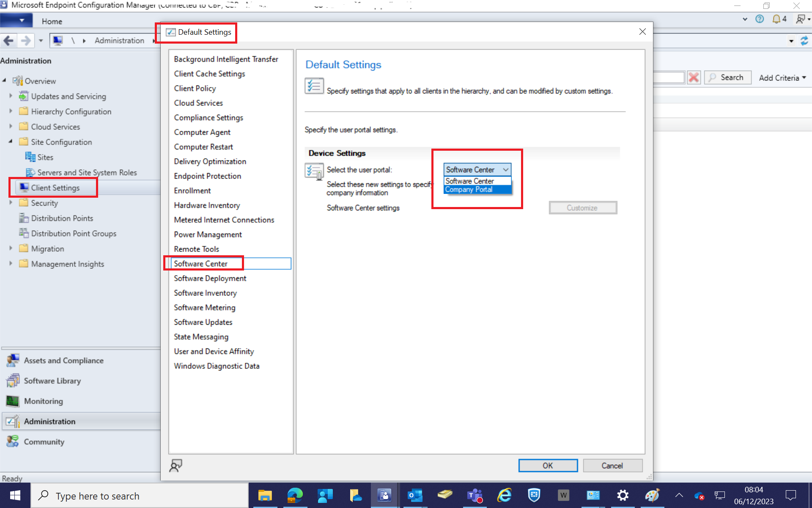
Task: Expand Security tree node
Action: (x=11, y=203)
